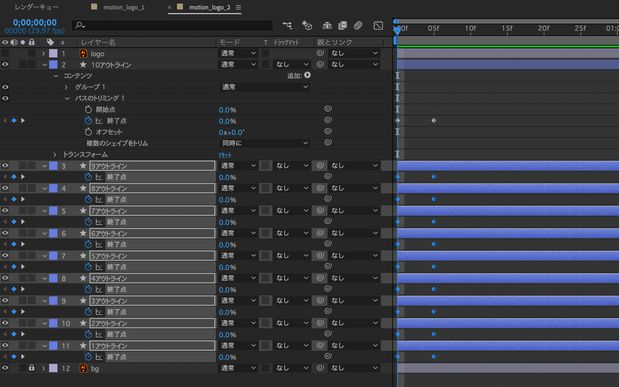
Task: Click label color tag column header
Action: pyautogui.click(x=50, y=42)
